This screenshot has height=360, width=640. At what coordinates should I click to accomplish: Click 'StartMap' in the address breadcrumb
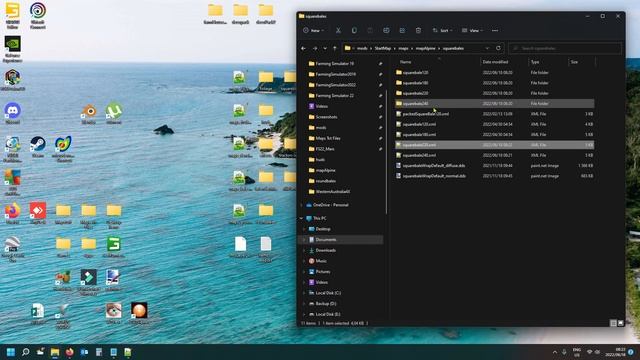click(383, 48)
